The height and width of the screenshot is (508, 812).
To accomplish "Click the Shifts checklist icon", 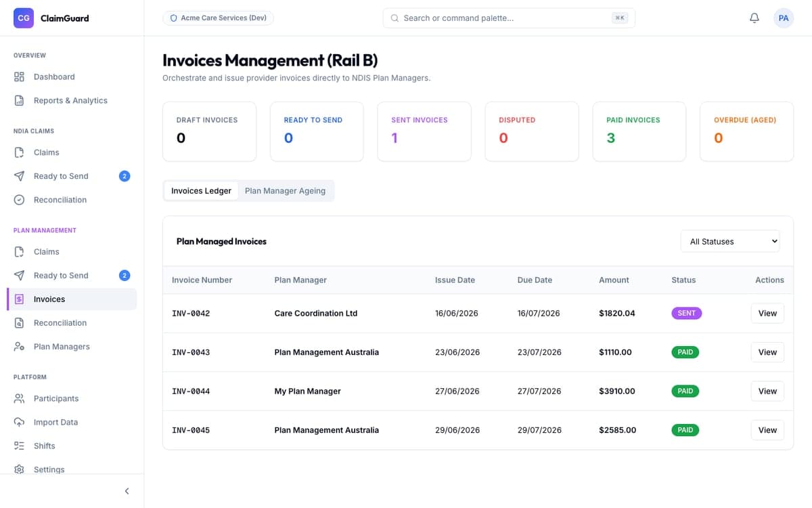I will point(20,446).
